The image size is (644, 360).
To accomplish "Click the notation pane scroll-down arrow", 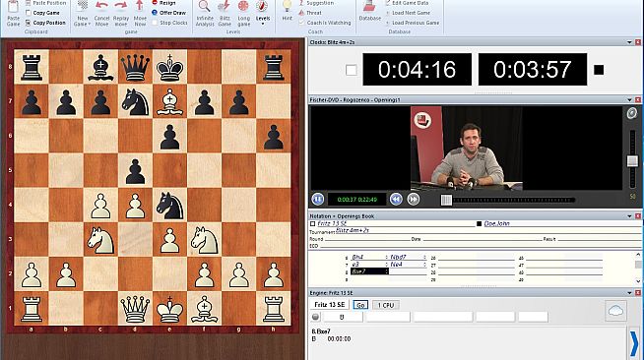I will 638,281.
